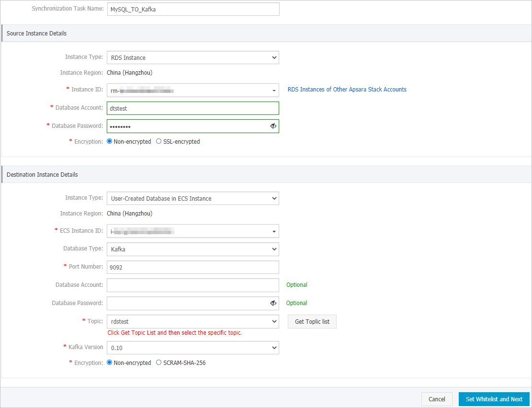The height and width of the screenshot is (408, 532).
Task: Click the ECS Instance ID dropdown arrow
Action: (274, 231)
